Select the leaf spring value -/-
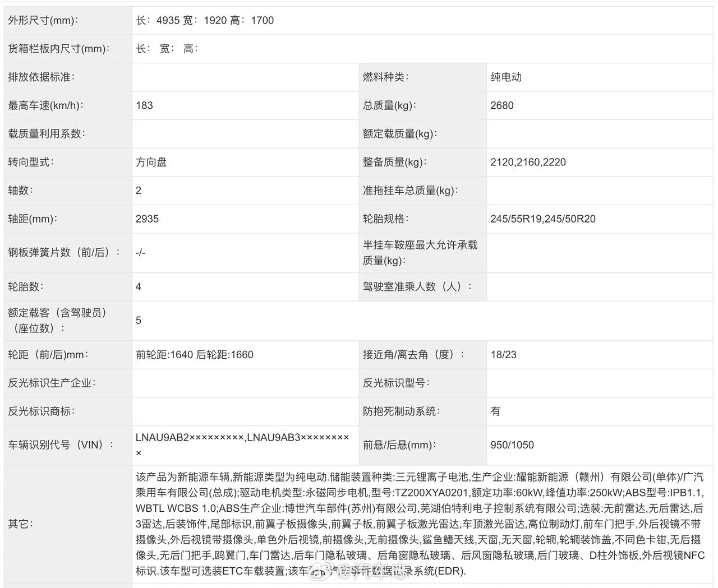The width and height of the screenshot is (718, 588). click(141, 252)
